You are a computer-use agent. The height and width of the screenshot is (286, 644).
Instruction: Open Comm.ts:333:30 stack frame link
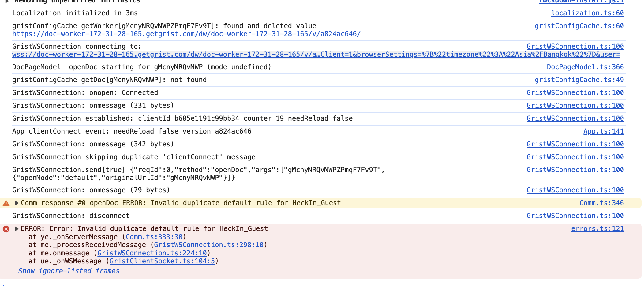pos(154,237)
